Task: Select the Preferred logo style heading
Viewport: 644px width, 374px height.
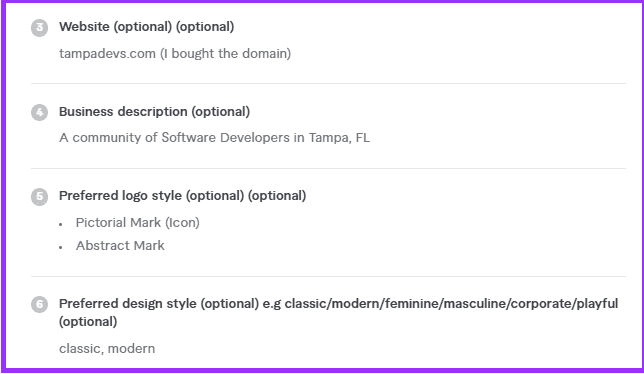Action: (182, 196)
